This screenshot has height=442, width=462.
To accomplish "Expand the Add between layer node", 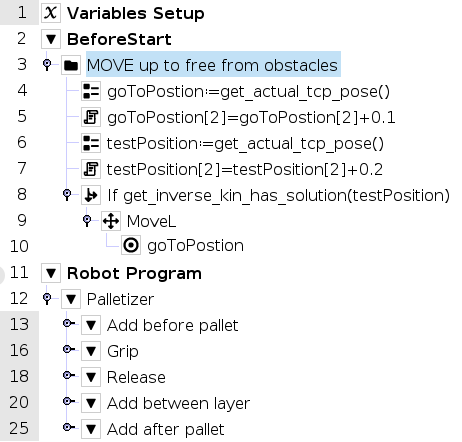I will (x=91, y=403).
